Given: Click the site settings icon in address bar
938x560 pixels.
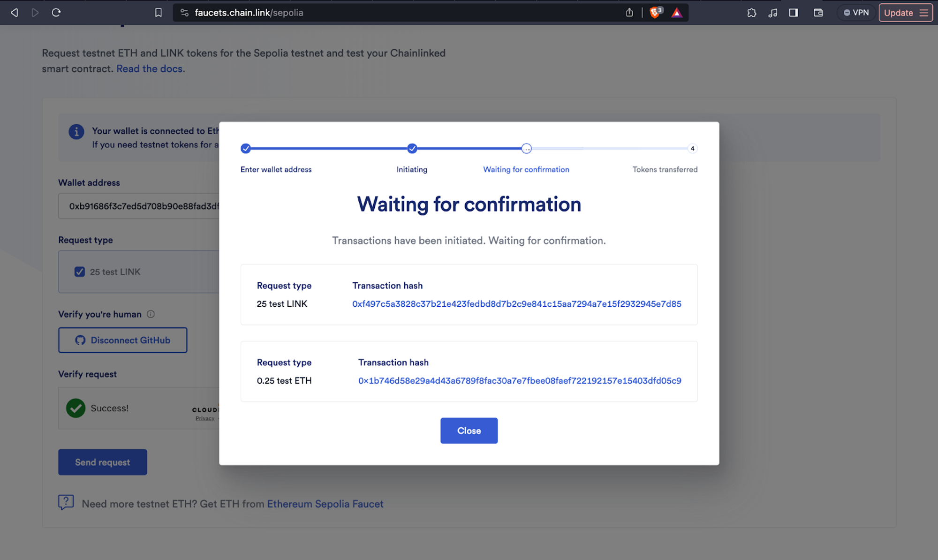Looking at the screenshot, I should [184, 13].
